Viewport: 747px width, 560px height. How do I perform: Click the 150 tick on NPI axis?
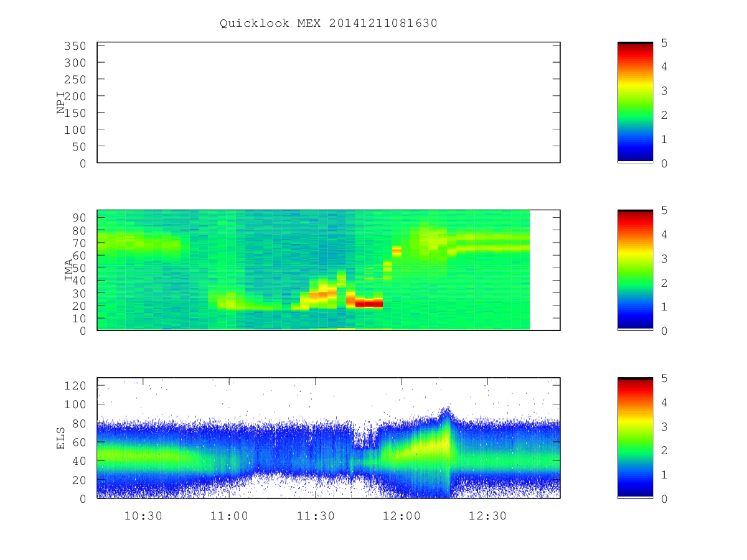tap(75, 113)
